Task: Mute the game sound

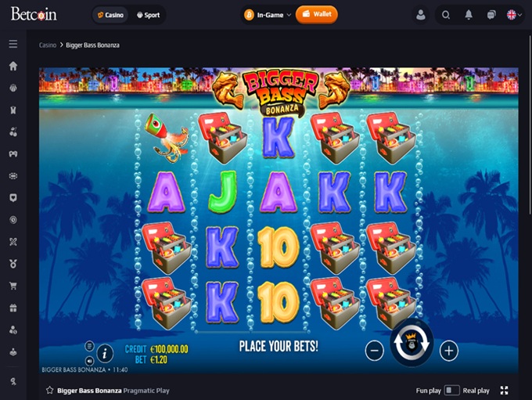Action: 89,361
